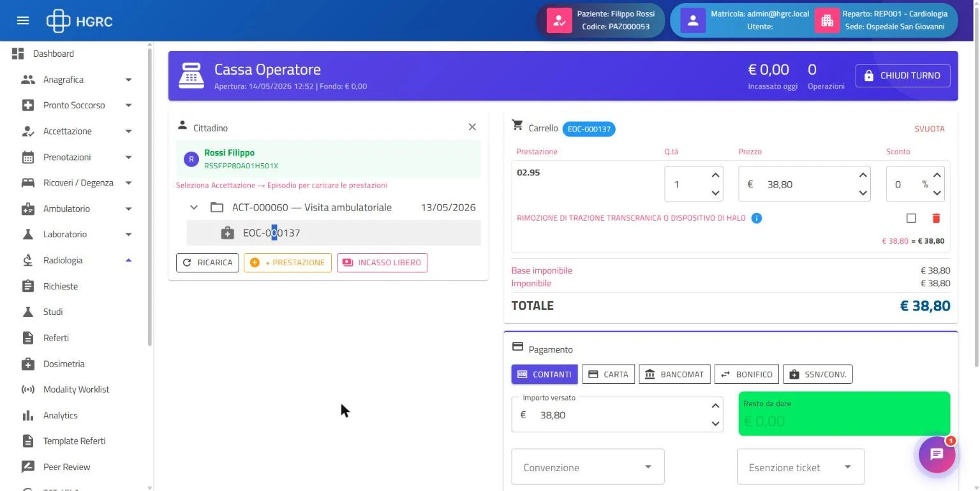Viewport: 980px width, 491px height.
Task: Open the user account icon for Matricola
Action: (692, 20)
